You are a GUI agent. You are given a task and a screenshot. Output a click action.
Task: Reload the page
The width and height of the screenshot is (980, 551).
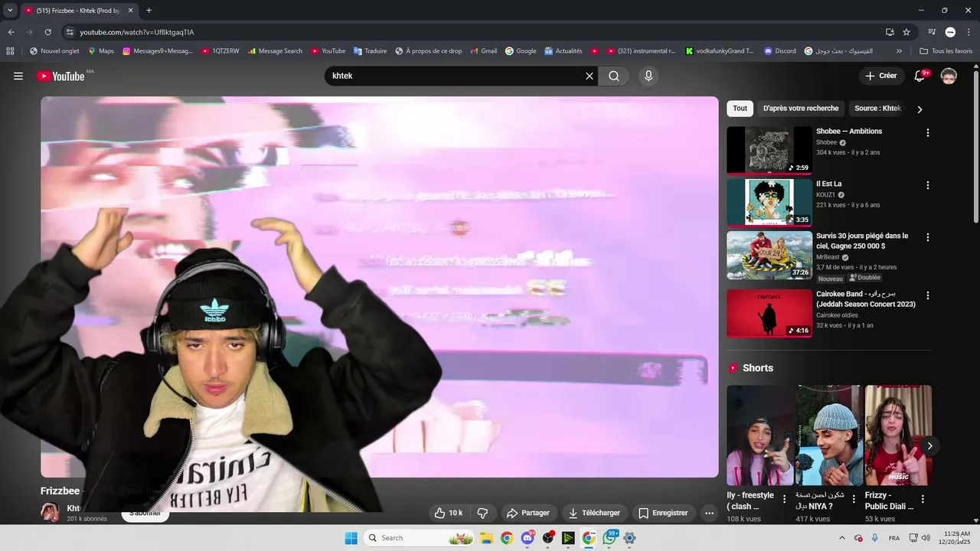pos(47,32)
